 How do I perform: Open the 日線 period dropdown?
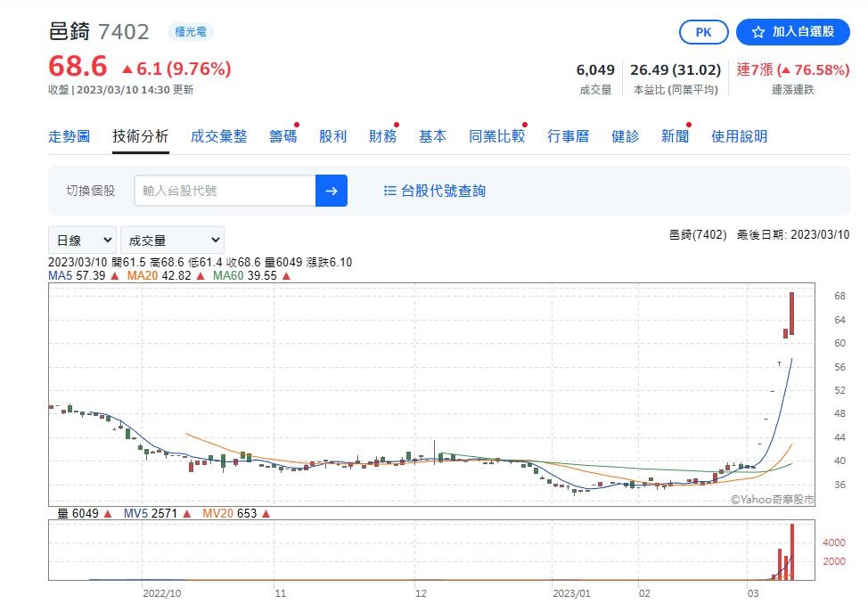pyautogui.click(x=83, y=241)
